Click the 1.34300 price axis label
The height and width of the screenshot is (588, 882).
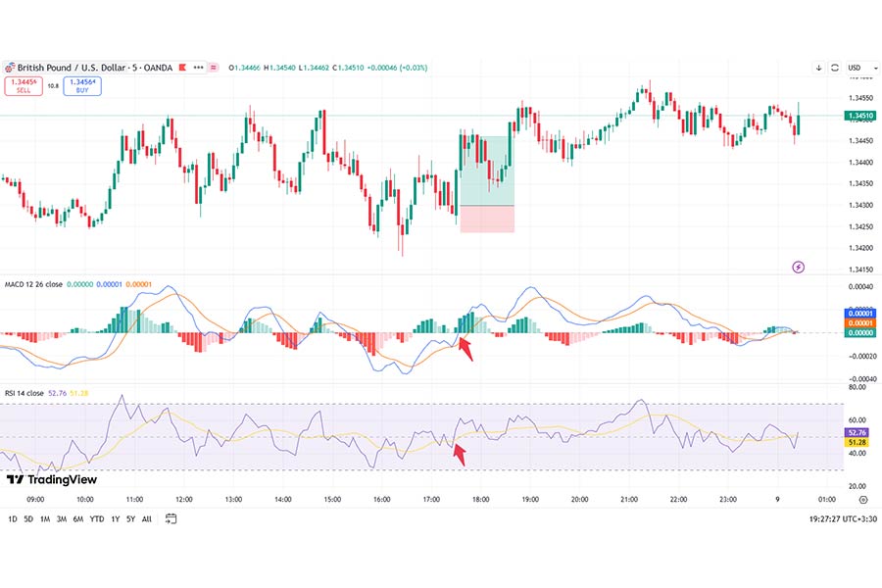point(860,206)
